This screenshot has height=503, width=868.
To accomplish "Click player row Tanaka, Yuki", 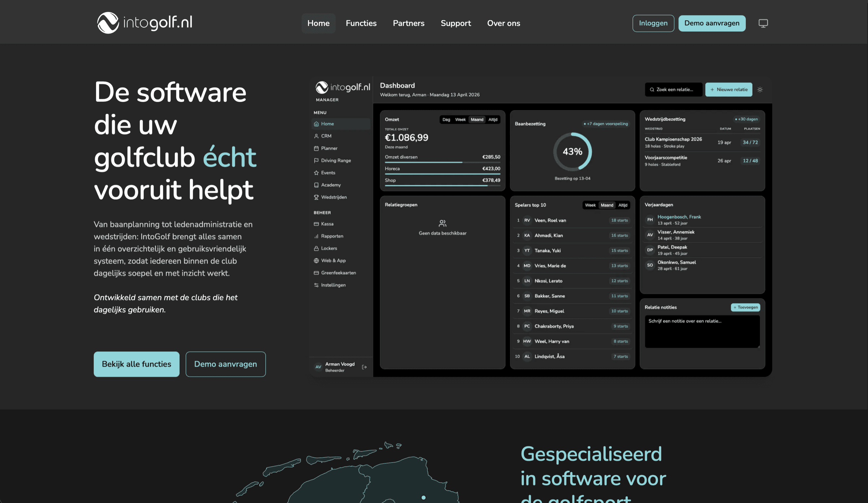I will [x=573, y=251].
